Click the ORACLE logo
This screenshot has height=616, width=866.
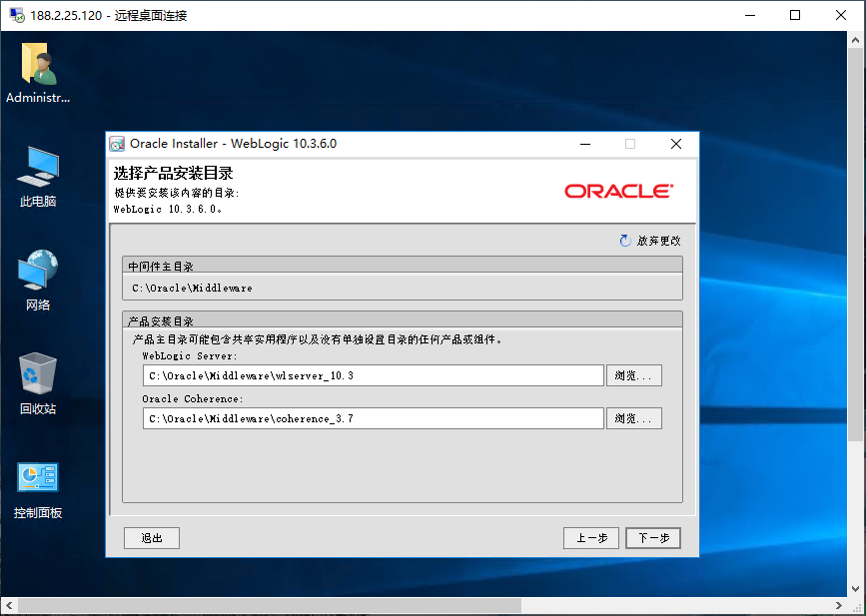[x=618, y=191]
